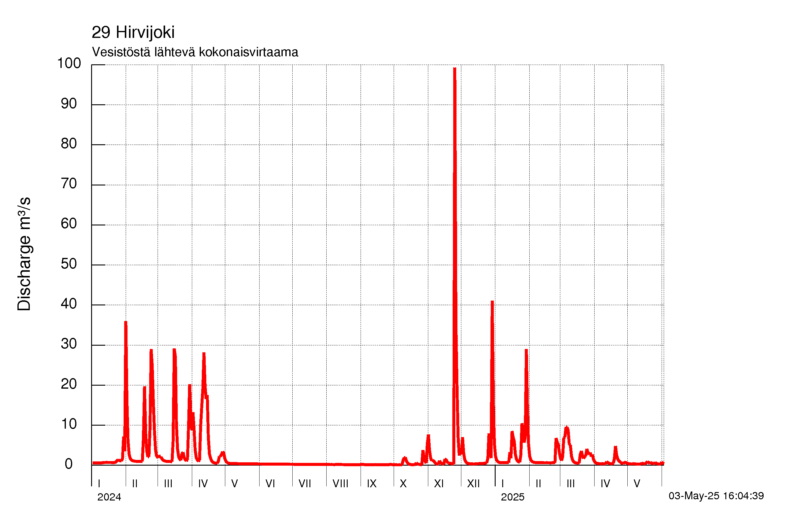Click the chart title '29 Hirvijoki'

(x=133, y=33)
